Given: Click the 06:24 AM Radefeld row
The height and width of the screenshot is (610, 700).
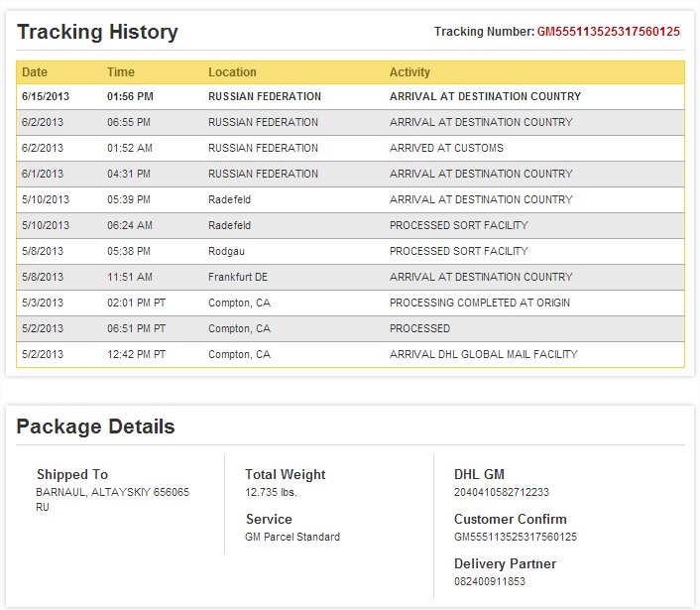Looking at the screenshot, I should pos(350,226).
